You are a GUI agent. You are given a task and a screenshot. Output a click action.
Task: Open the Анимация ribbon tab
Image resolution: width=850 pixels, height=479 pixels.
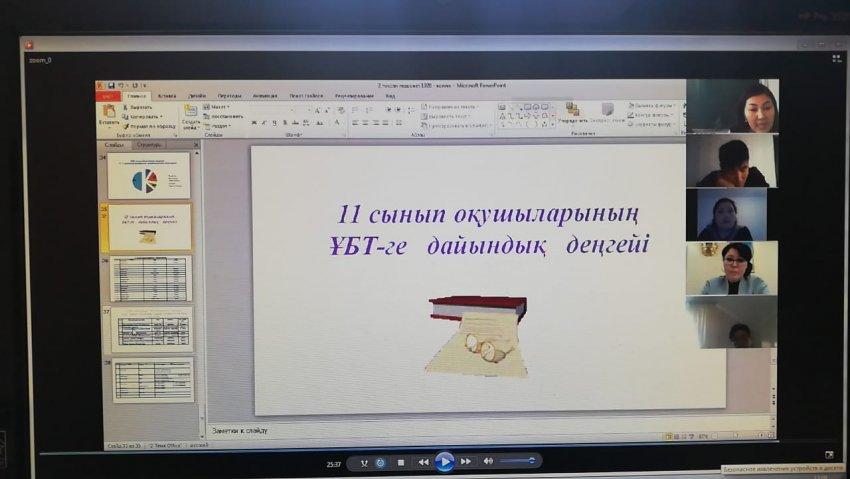pyautogui.click(x=265, y=96)
